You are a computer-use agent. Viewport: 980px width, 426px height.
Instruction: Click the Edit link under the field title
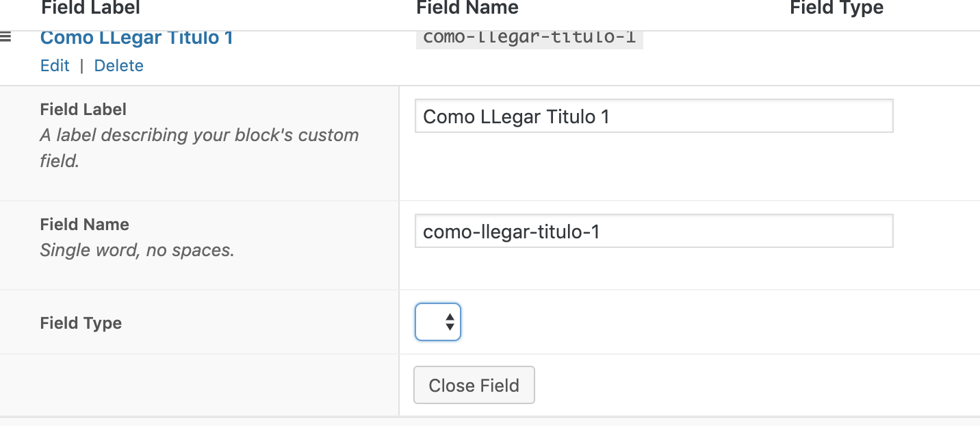55,65
